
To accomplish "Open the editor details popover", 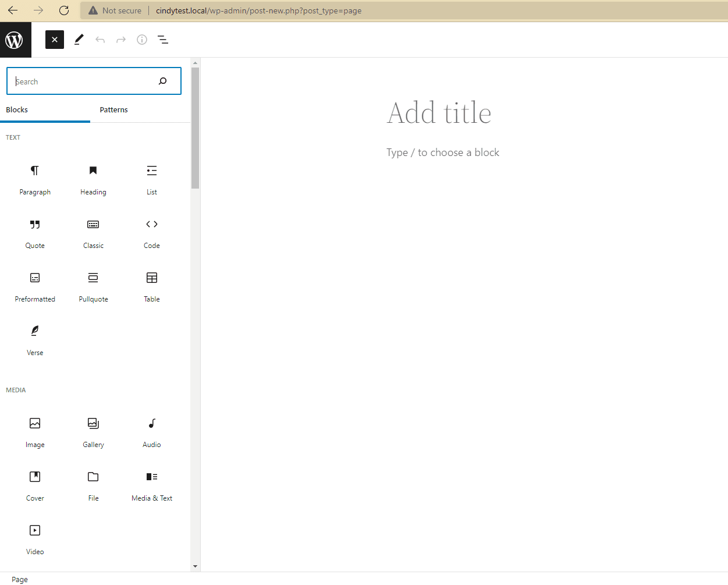I will coord(141,40).
